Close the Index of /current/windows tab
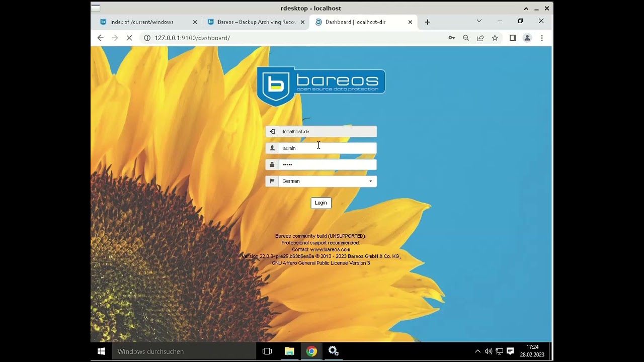644x362 pixels. pyautogui.click(x=195, y=22)
